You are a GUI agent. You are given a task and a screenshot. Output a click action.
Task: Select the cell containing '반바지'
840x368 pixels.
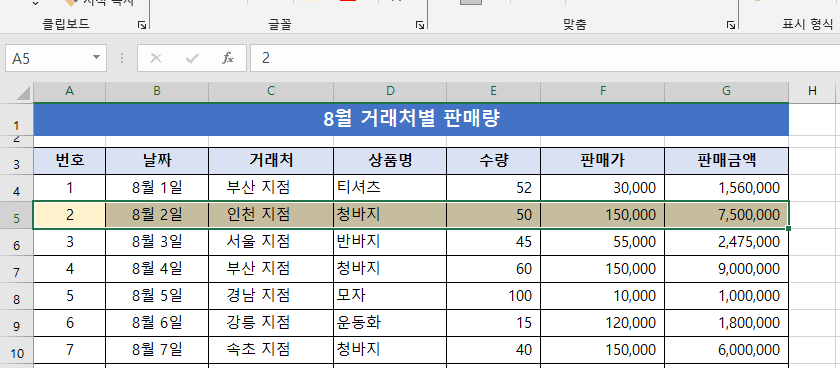pyautogui.click(x=390, y=242)
